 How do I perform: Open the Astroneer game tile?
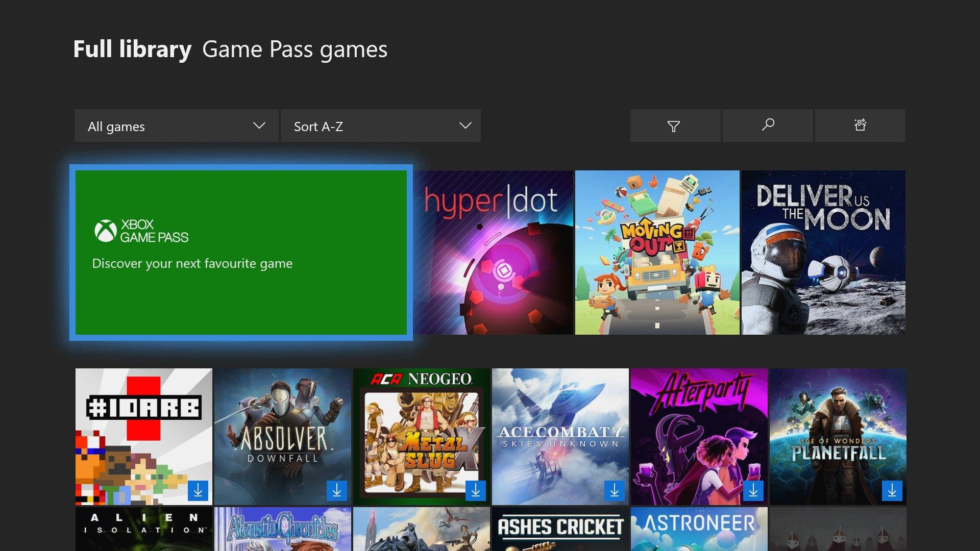coord(699,529)
